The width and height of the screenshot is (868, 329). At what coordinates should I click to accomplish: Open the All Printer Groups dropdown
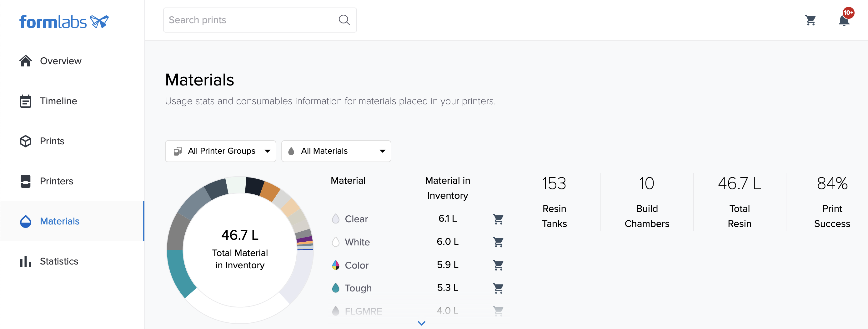click(221, 151)
